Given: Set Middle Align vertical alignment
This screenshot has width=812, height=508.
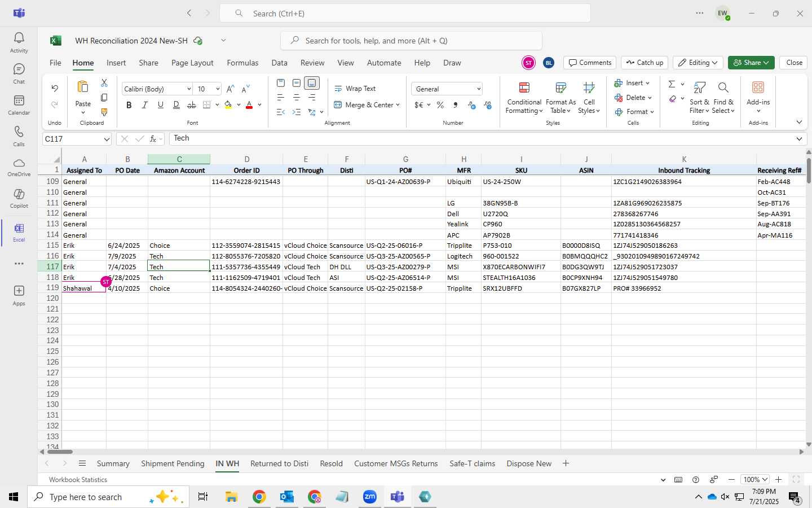Looking at the screenshot, I should point(297,83).
